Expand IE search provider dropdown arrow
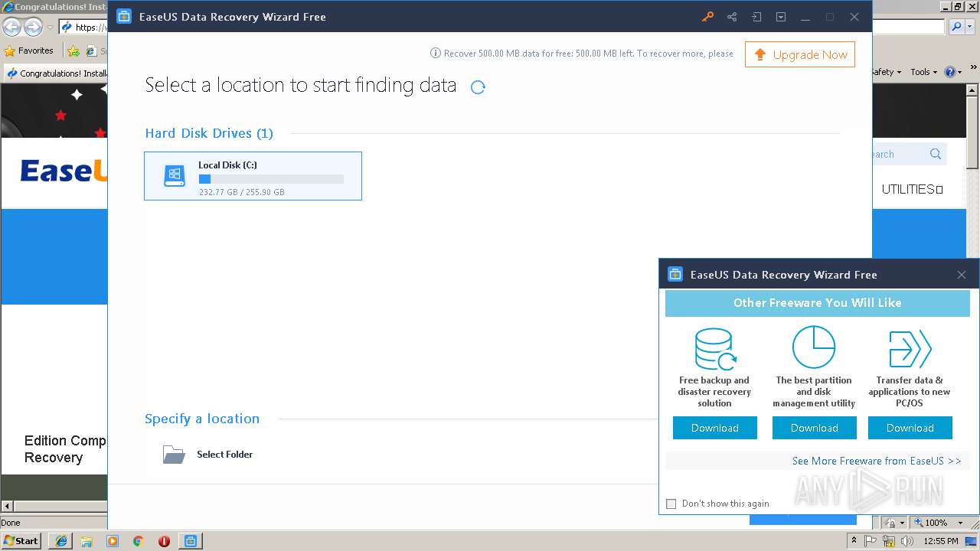This screenshot has height=551, width=980. coord(969,27)
